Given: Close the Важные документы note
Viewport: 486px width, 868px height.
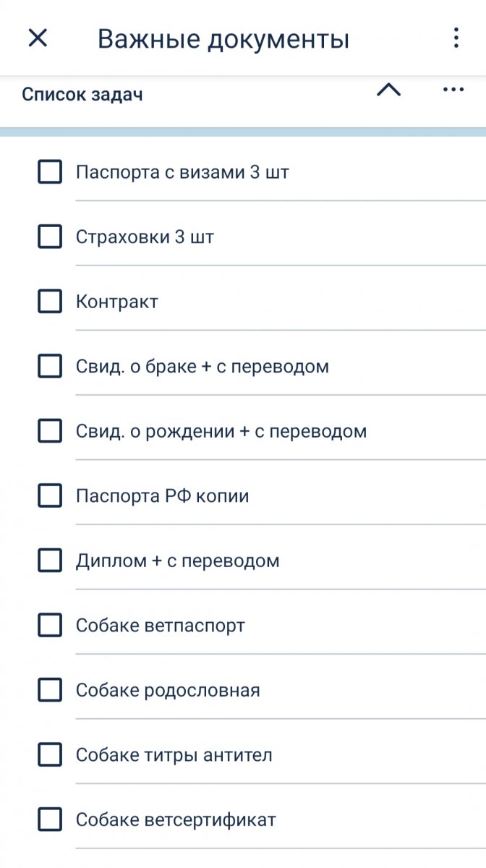Looking at the screenshot, I should pos(38,38).
